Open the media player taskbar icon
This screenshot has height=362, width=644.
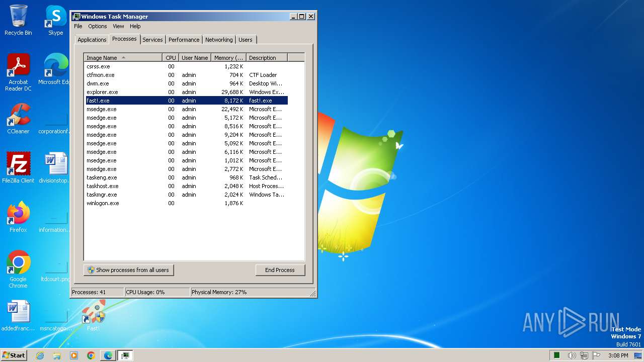tap(74, 355)
